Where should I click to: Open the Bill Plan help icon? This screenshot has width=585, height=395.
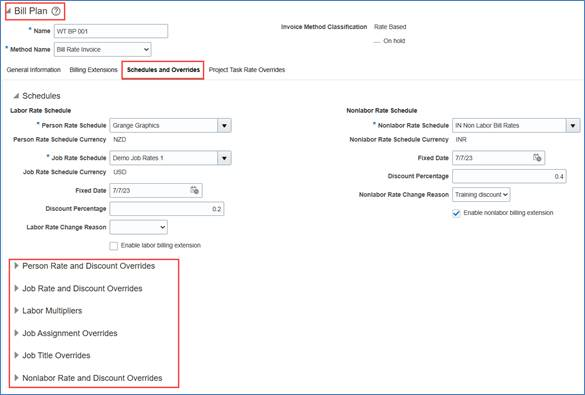[56, 11]
